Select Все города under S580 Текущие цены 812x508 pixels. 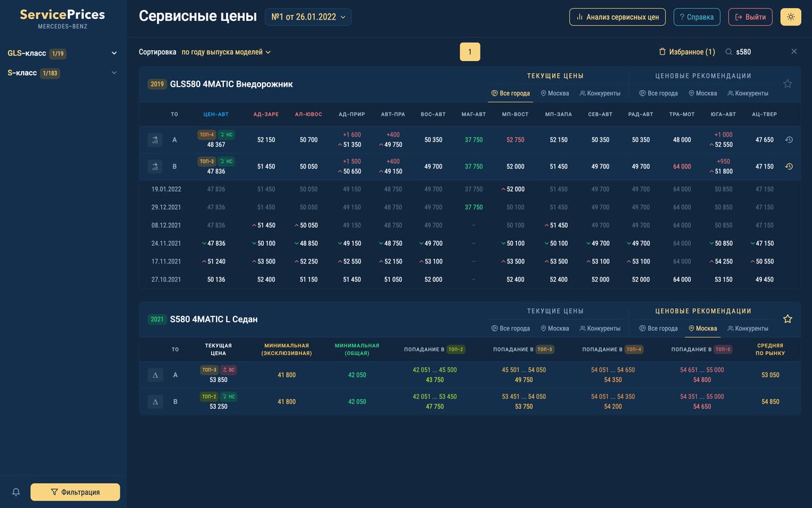tap(510, 329)
